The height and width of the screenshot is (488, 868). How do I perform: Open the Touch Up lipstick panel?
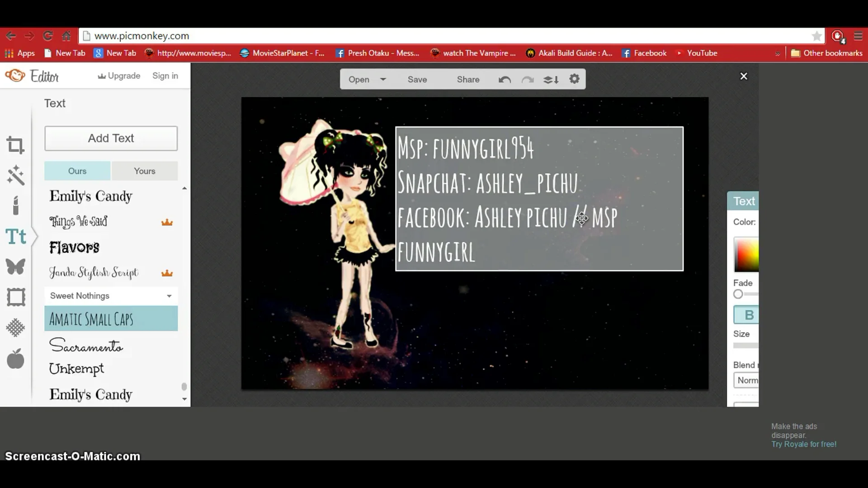15,206
